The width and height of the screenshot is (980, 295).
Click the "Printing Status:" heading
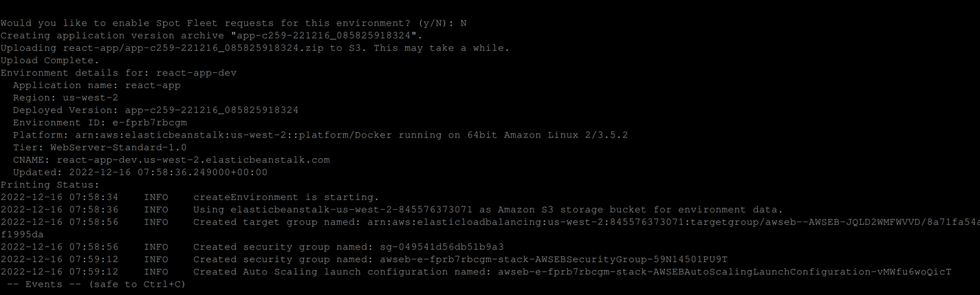pos(50,184)
